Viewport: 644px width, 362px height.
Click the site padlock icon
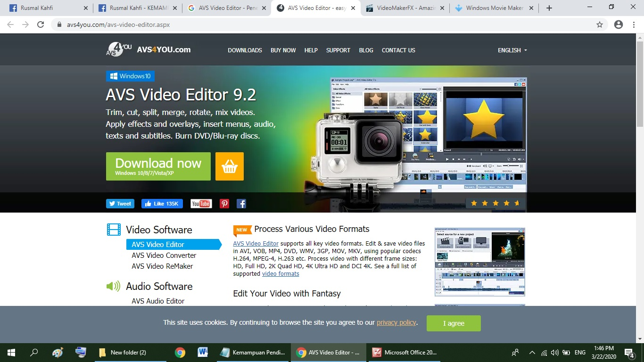59,25
